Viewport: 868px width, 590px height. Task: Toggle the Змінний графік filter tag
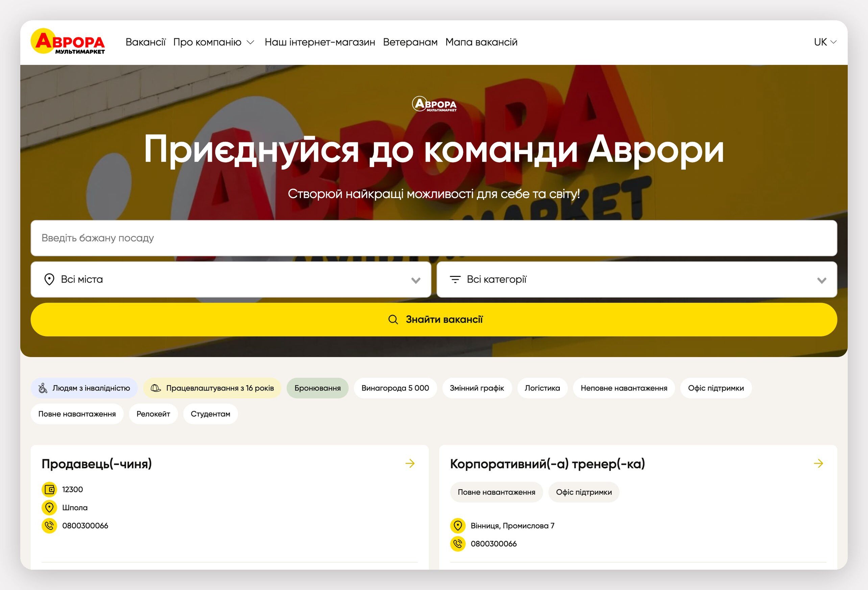[x=477, y=388]
